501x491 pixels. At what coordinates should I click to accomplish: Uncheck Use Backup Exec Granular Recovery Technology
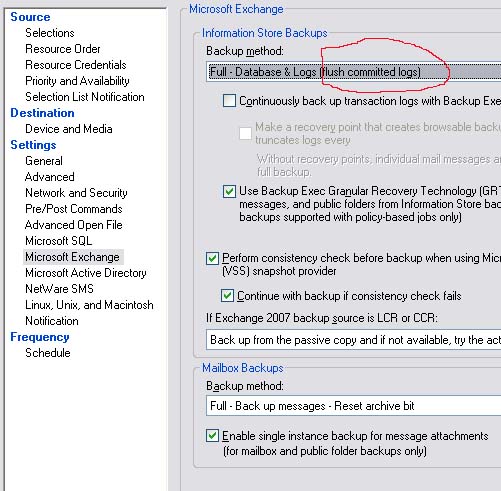pyautogui.click(x=229, y=191)
